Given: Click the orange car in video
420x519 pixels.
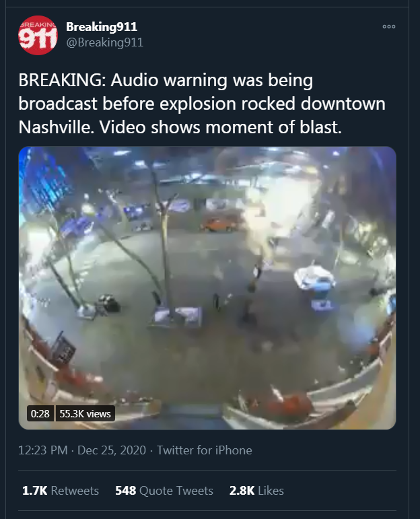Looking at the screenshot, I should pos(219,224).
